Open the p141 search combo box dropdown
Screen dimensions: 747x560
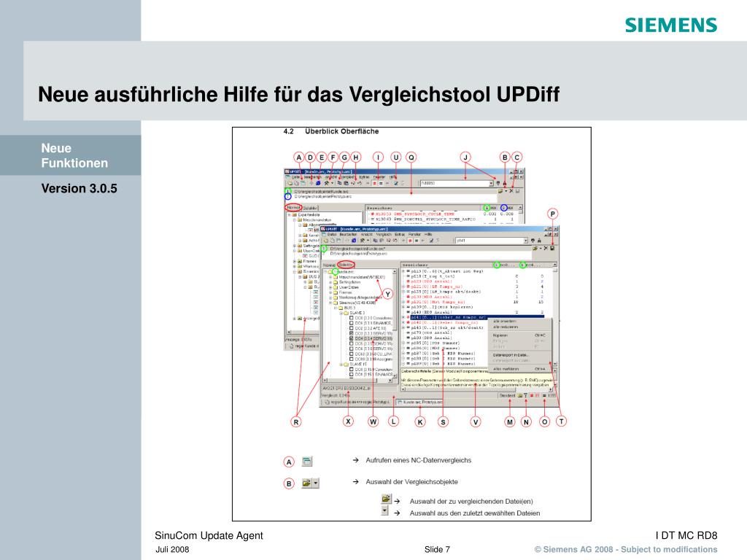tap(525, 241)
